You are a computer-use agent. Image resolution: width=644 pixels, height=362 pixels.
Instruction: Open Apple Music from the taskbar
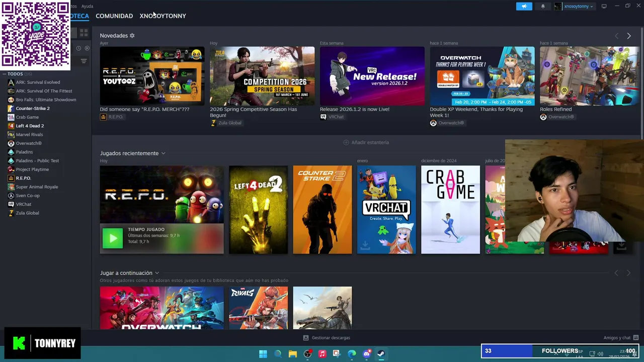(x=323, y=354)
